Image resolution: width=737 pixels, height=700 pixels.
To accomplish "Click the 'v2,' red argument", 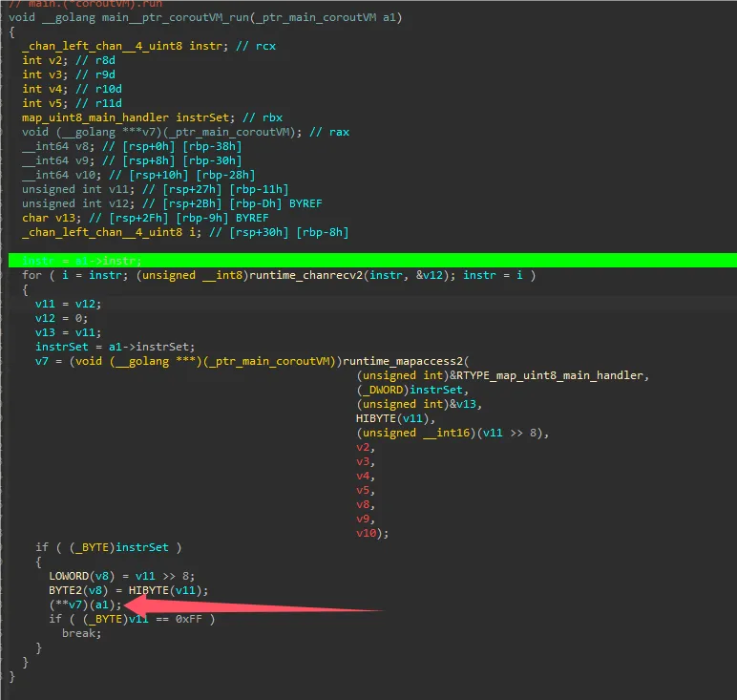I will (366, 447).
